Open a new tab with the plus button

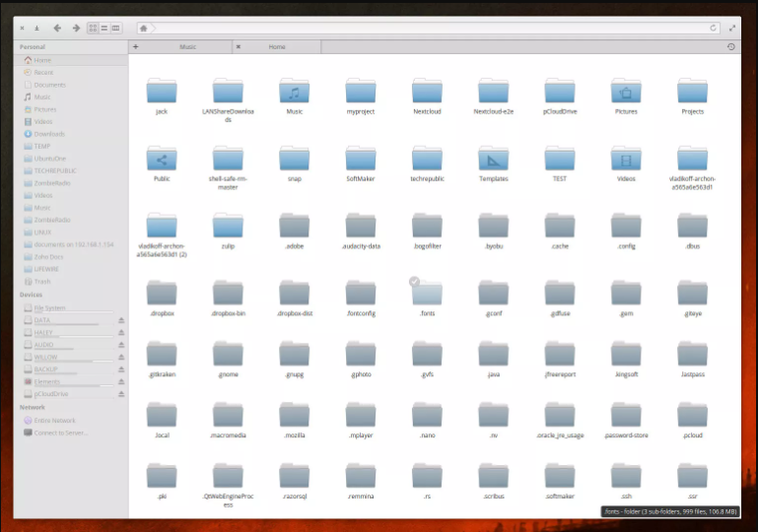[136, 47]
